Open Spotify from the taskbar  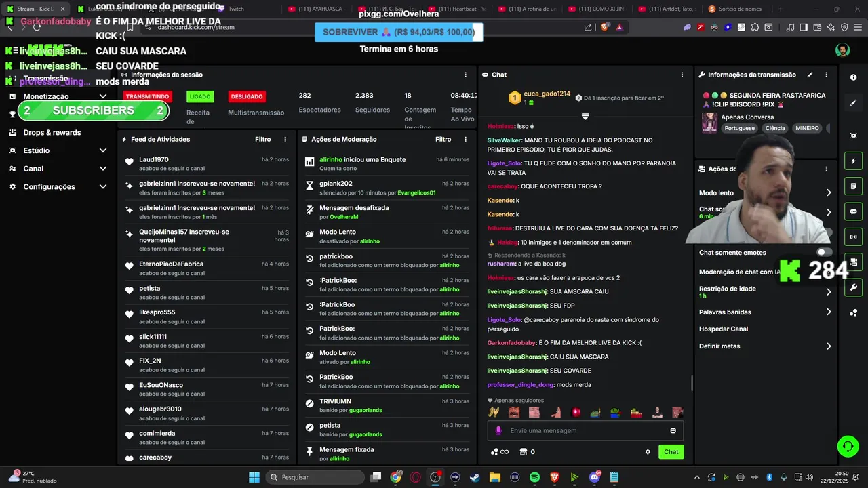click(x=534, y=477)
